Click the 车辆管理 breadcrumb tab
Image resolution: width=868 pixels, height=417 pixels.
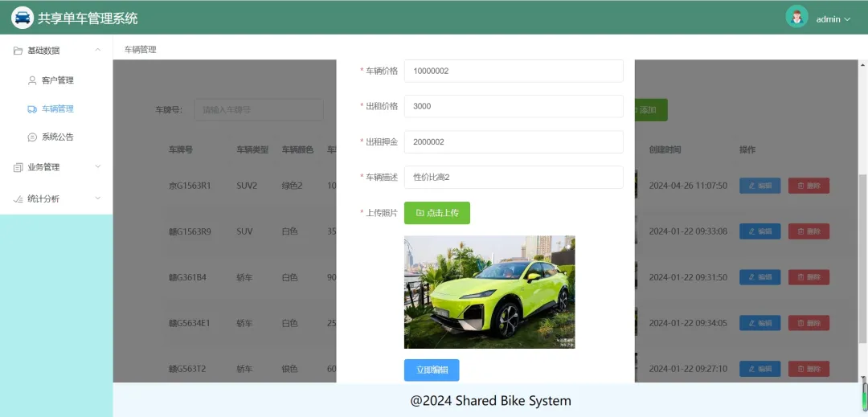click(140, 49)
